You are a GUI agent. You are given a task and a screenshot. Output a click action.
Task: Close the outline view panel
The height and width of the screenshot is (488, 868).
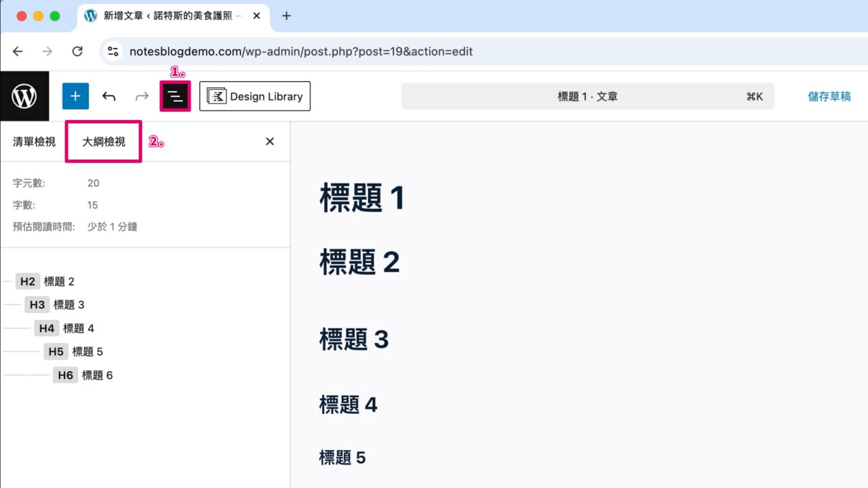270,141
